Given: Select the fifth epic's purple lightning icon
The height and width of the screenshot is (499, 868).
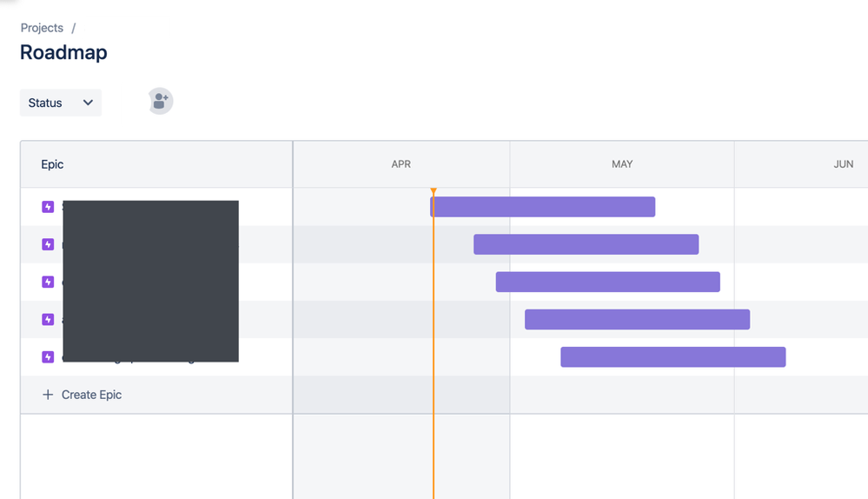Looking at the screenshot, I should [48, 356].
